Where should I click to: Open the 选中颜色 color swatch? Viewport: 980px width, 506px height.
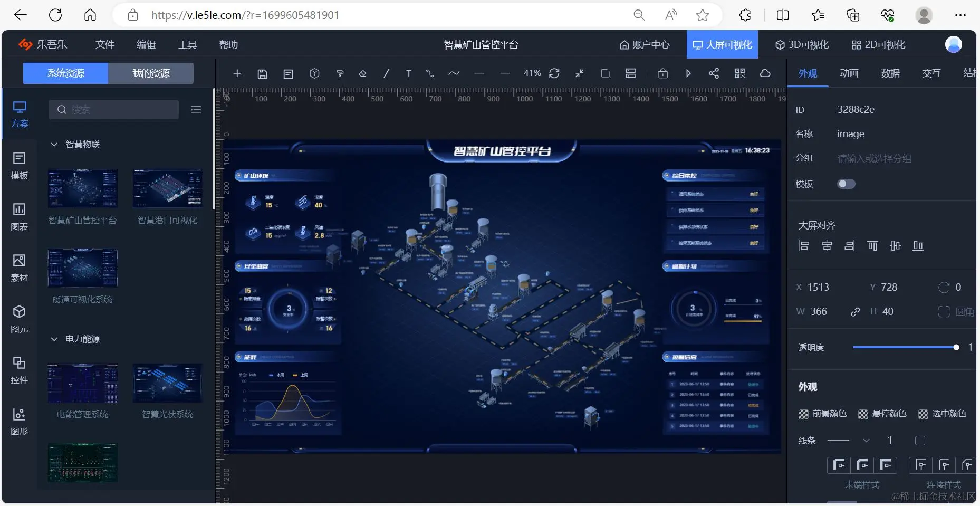click(x=923, y=414)
